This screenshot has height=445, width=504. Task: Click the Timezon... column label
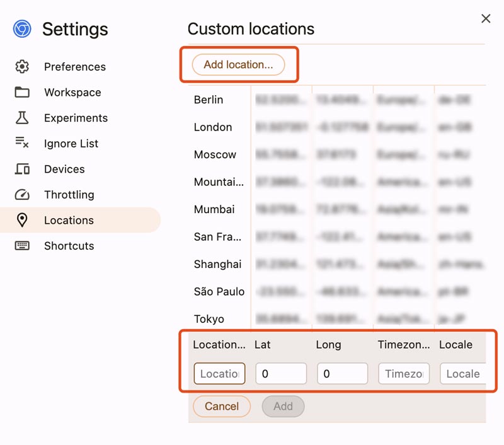click(x=404, y=345)
